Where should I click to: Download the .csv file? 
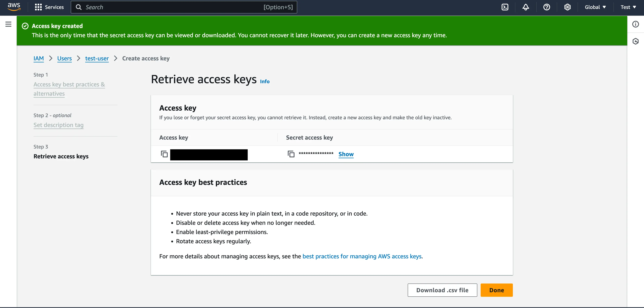click(442, 290)
